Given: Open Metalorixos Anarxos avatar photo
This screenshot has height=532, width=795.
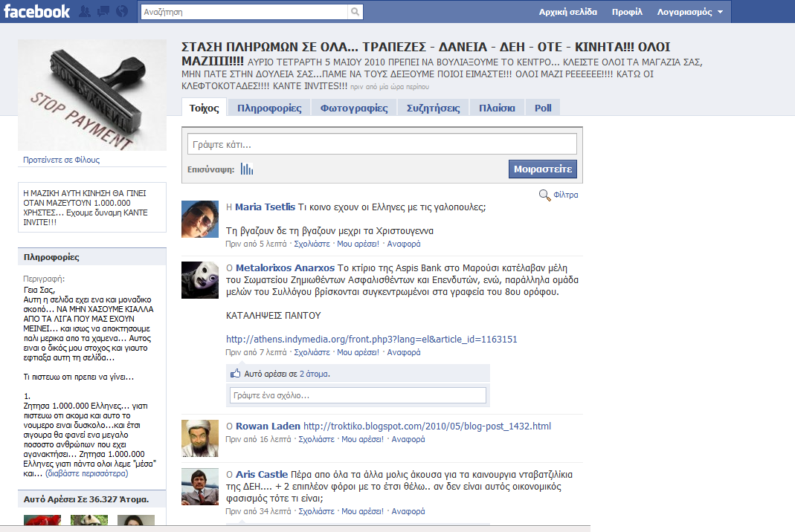Looking at the screenshot, I should click(200, 280).
